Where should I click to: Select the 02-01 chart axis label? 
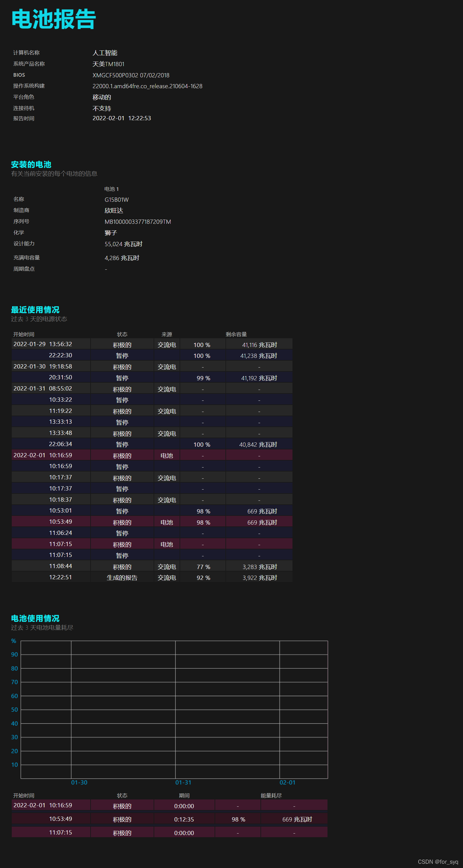pyautogui.click(x=287, y=783)
